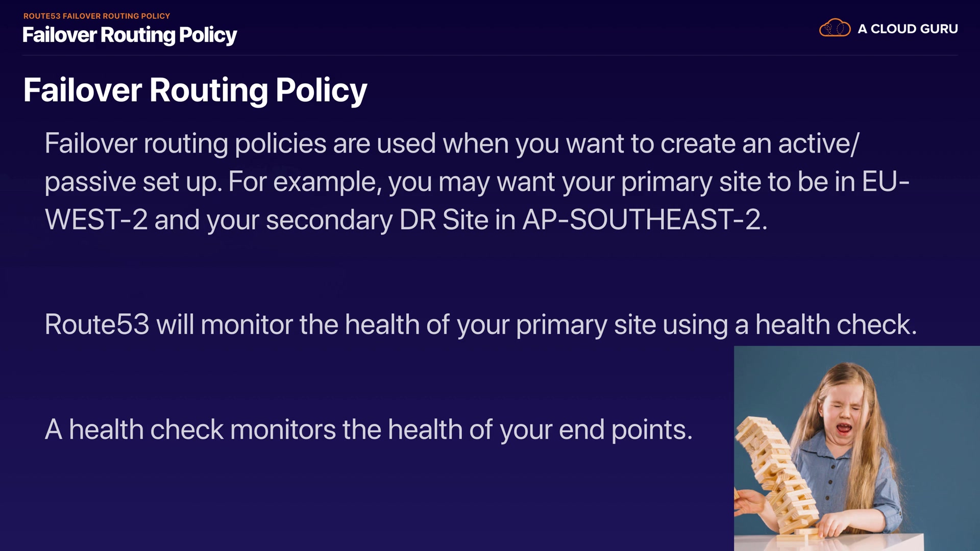Screen dimensions: 980x551
Task: Click the word "active/" ending the first line
Action: (x=819, y=143)
